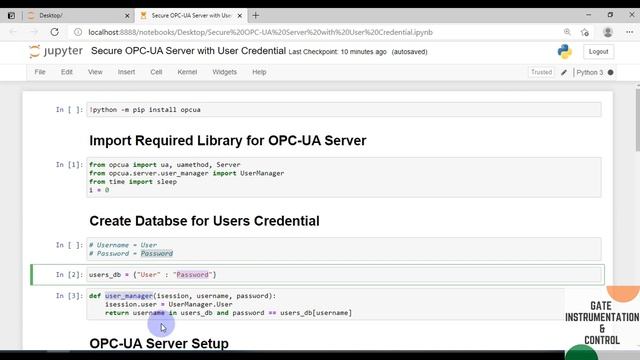The image size is (640, 360).
Task: Click the In [3]: cell prompt
Action: 69,296
